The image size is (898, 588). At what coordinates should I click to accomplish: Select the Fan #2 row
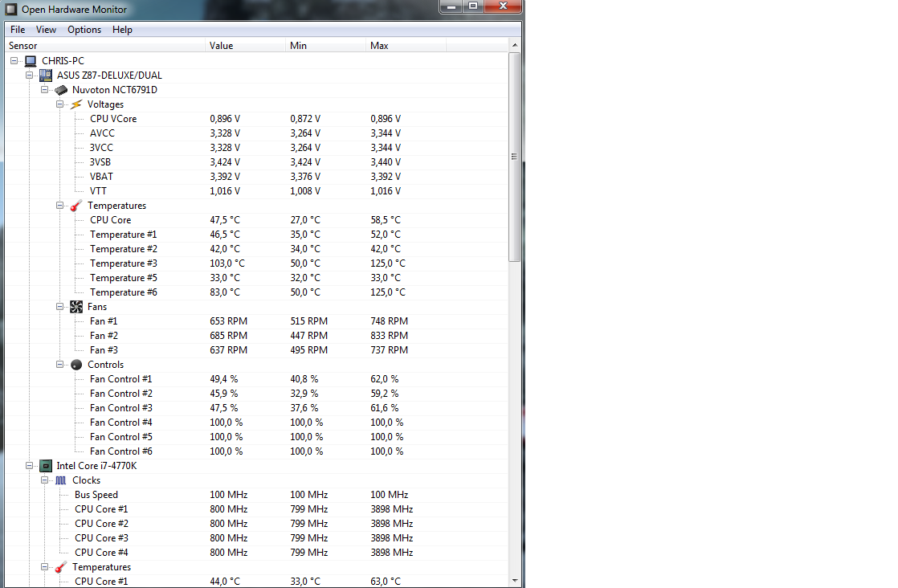(256, 336)
